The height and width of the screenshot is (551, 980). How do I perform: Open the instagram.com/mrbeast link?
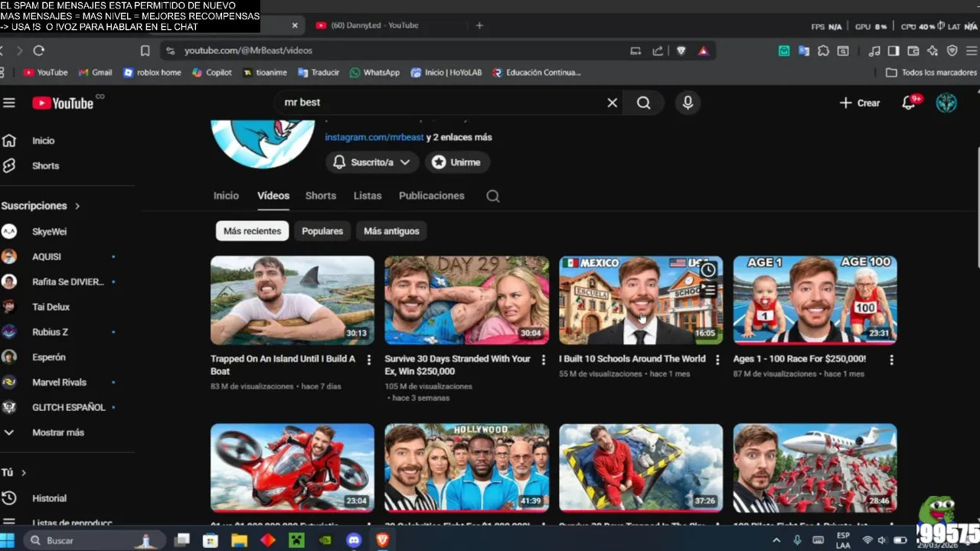tap(374, 138)
